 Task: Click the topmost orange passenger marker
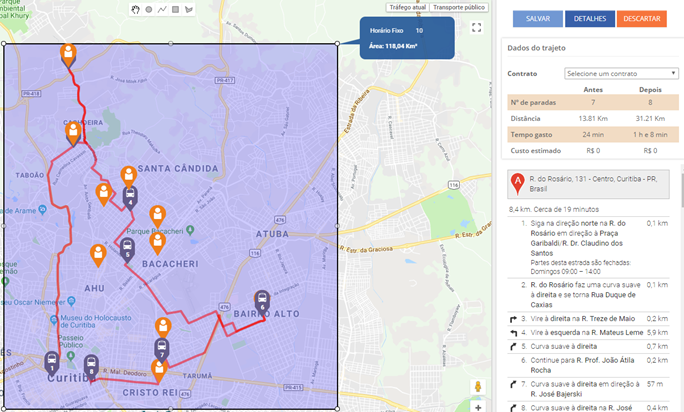68,55
